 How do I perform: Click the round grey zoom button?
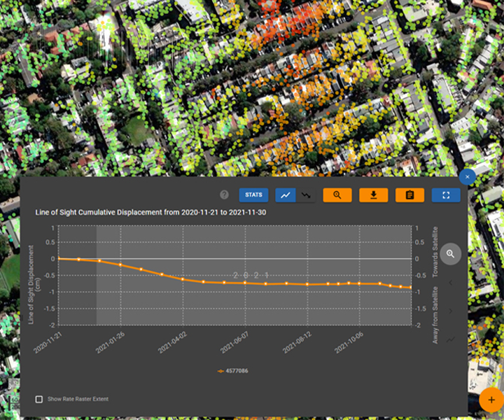click(450, 254)
